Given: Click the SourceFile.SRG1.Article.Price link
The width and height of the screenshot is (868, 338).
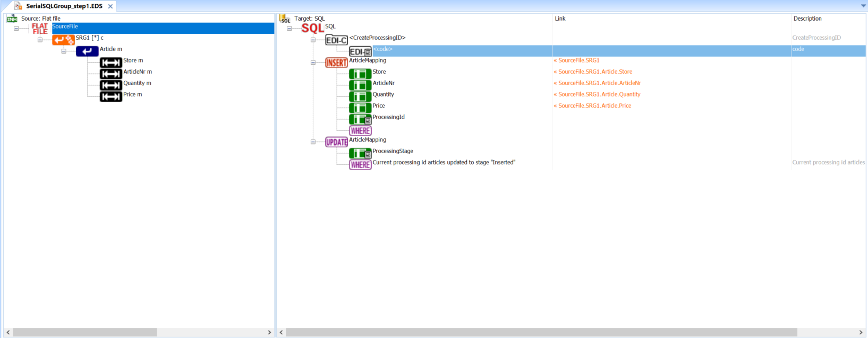Looking at the screenshot, I should coord(594,106).
